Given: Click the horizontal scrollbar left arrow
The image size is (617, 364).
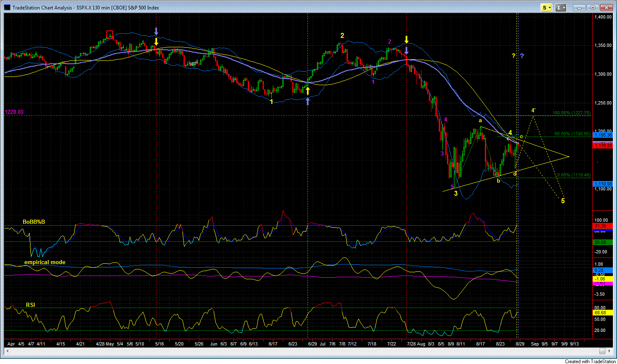Looking at the screenshot, I should click(x=7, y=351).
